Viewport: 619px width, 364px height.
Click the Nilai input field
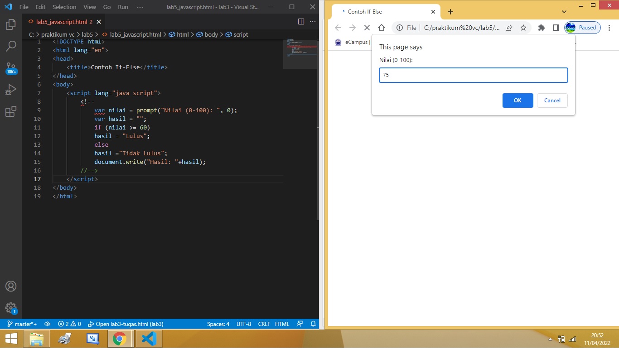(473, 75)
